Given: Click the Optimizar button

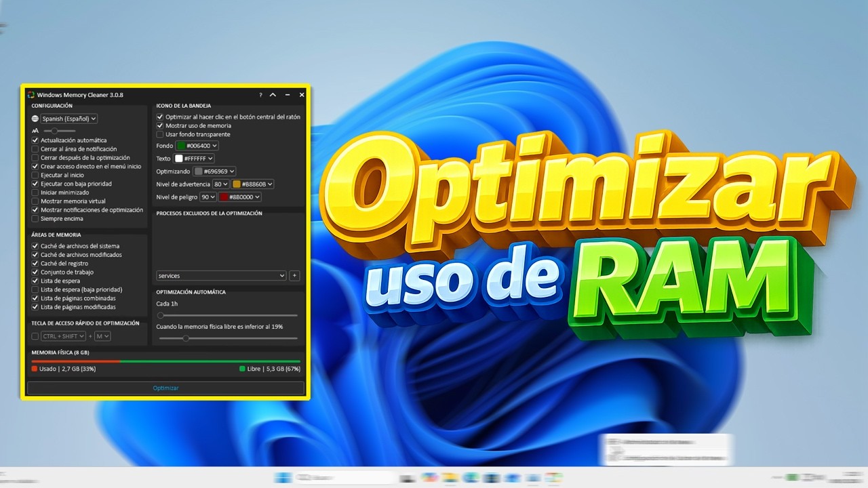Looking at the screenshot, I should (165, 388).
